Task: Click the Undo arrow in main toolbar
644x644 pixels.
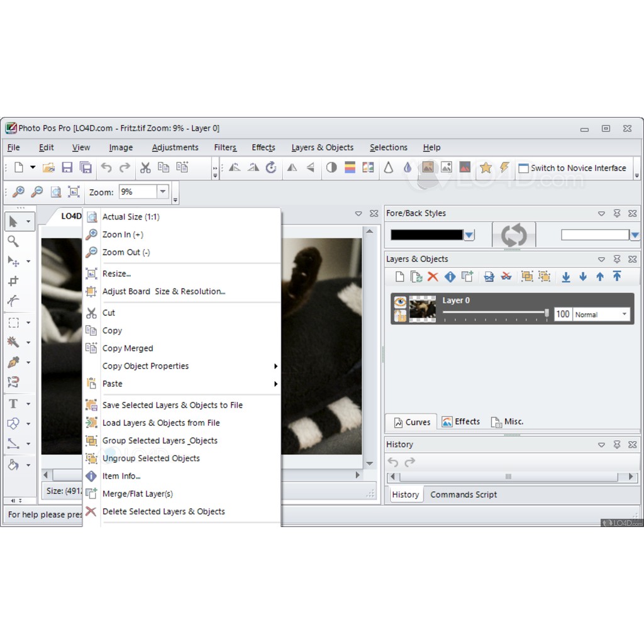Action: coord(106,167)
